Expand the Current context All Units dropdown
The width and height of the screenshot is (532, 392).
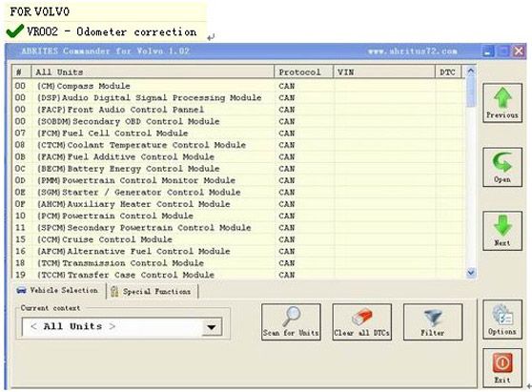coord(212,327)
